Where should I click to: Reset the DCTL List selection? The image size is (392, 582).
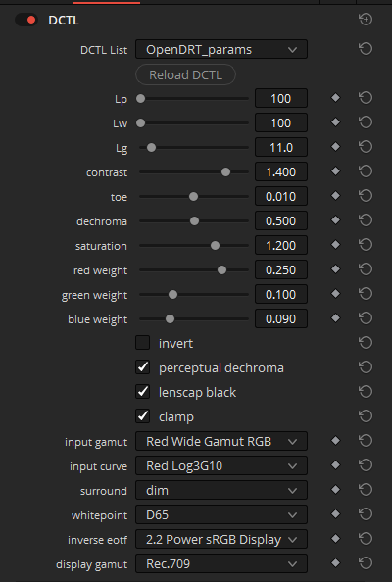(366, 49)
